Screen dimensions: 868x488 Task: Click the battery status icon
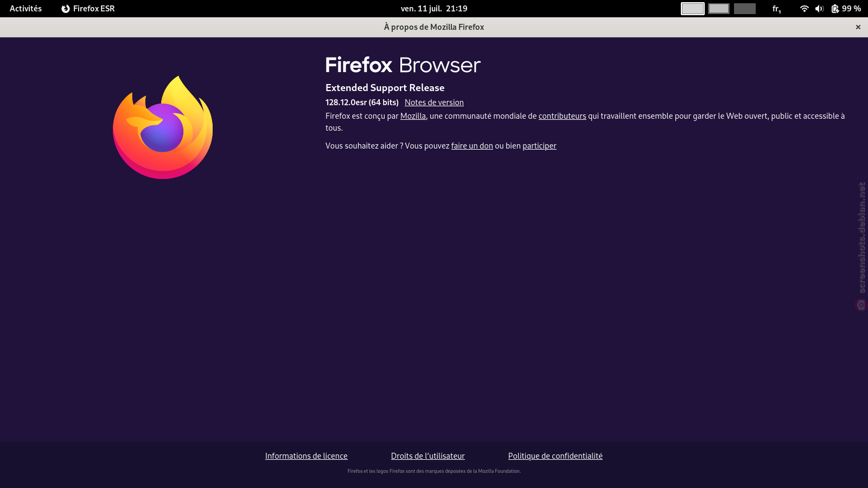coord(835,9)
